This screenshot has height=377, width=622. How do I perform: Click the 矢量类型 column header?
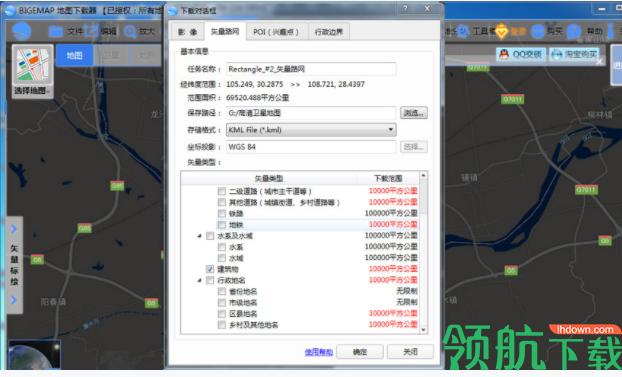(x=269, y=179)
